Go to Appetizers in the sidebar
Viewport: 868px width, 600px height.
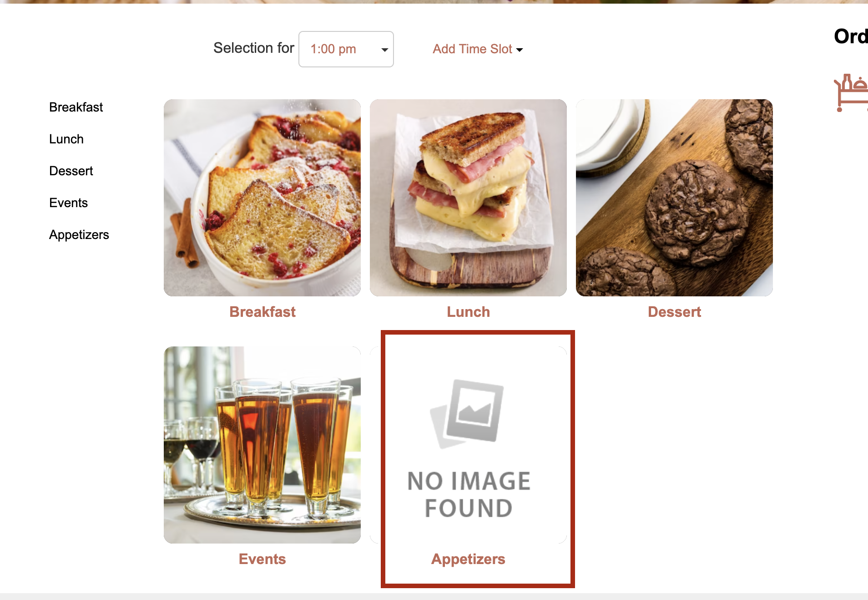pyautogui.click(x=79, y=235)
